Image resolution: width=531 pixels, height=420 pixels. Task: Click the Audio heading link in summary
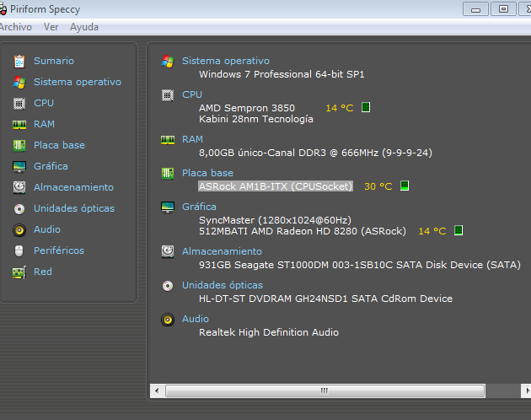tap(196, 319)
